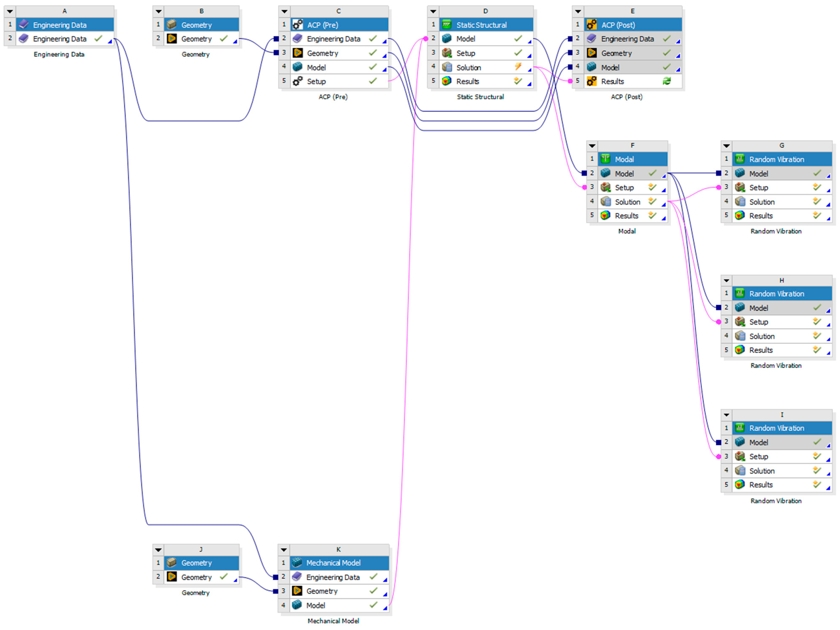
Task: Click the ACP (Pre) gears title icon
Action: [297, 25]
